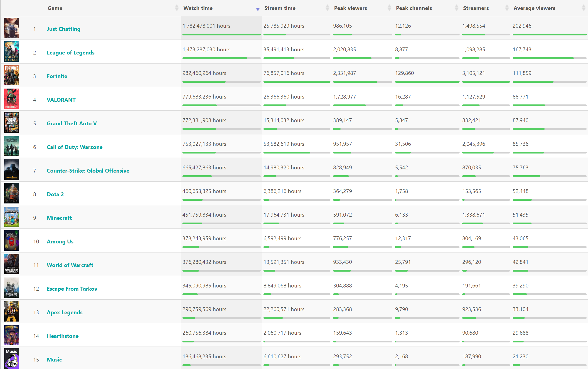Select Fortnite peak viewers value 2,331,987
Viewport: 588px width, 369px height.
point(344,73)
